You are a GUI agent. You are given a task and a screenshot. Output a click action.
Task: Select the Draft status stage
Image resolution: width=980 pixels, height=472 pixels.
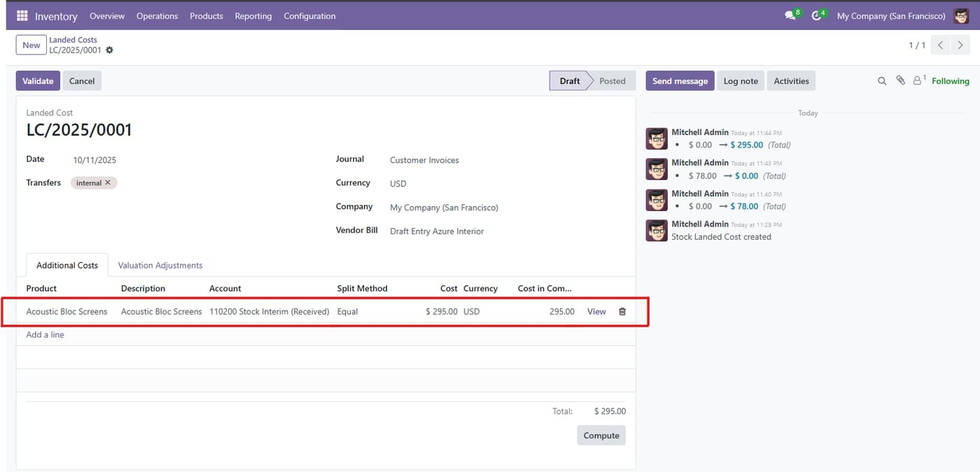(570, 81)
